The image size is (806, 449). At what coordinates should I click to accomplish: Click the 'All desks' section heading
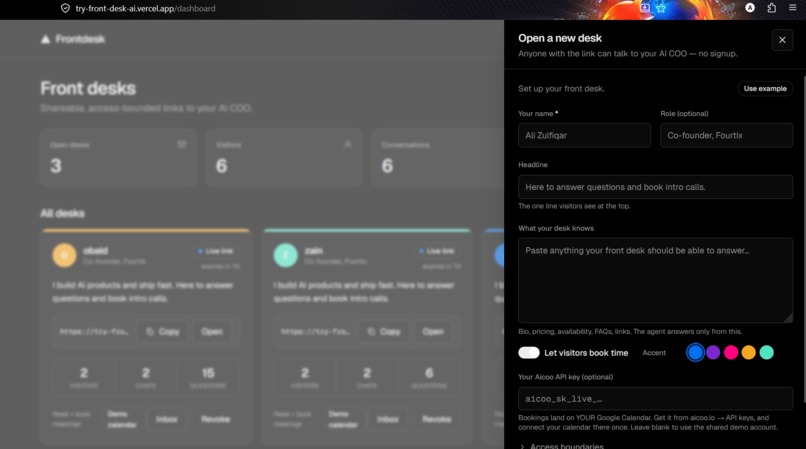tap(62, 213)
